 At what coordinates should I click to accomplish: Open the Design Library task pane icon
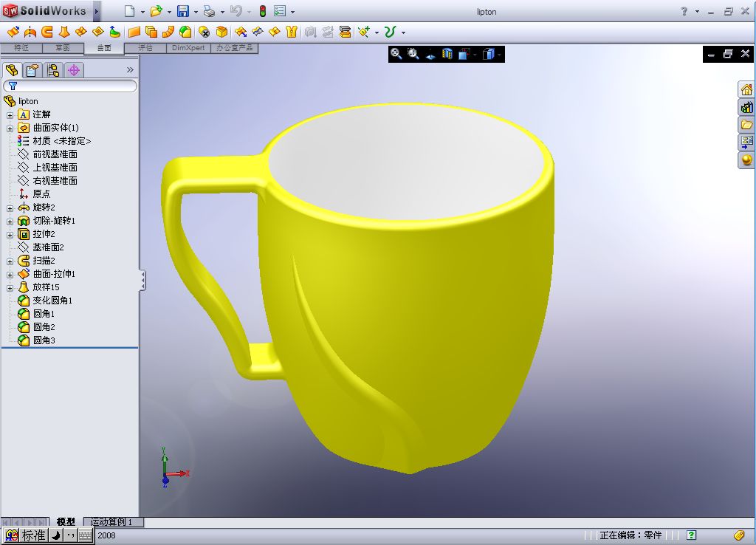pyautogui.click(x=746, y=107)
